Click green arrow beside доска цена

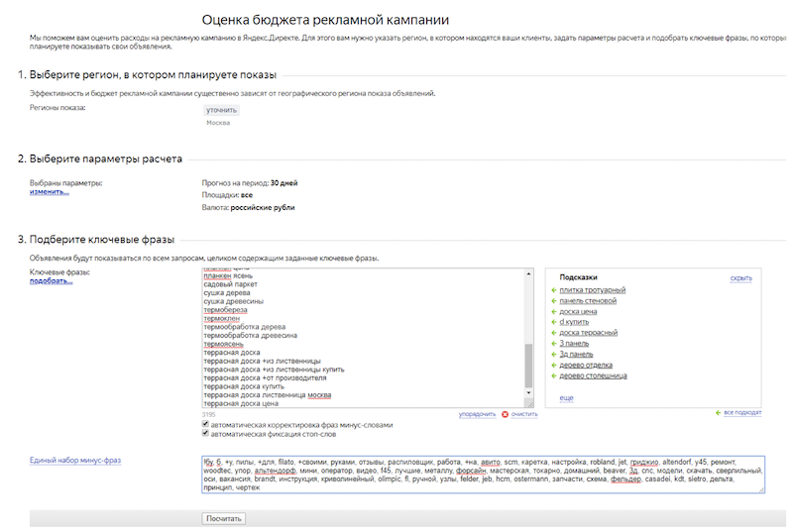[554, 312]
